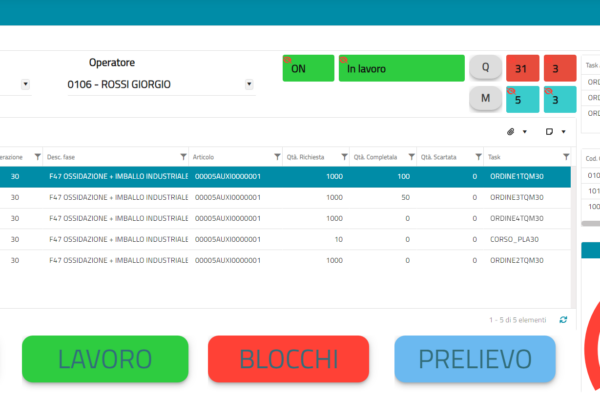Select the ORDINE1TQM30 row
The height and width of the screenshot is (400, 600).
coord(285,176)
